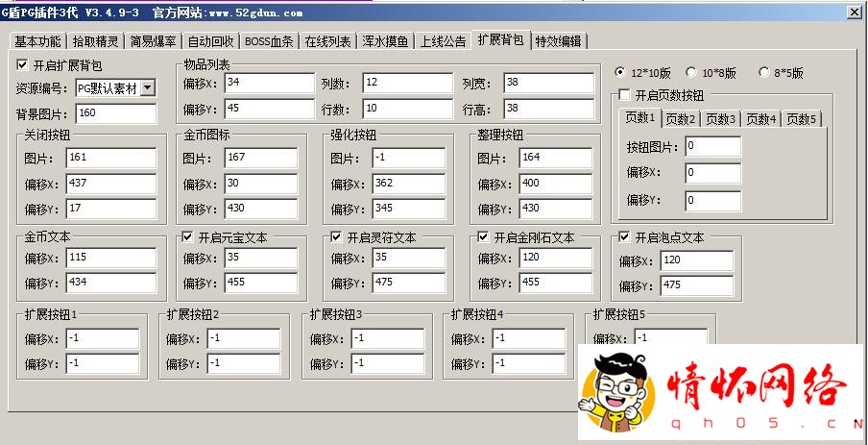This screenshot has width=868, height=445.
Task: Click the 强化按钮 偏移Y field
Action: [x=408, y=209]
